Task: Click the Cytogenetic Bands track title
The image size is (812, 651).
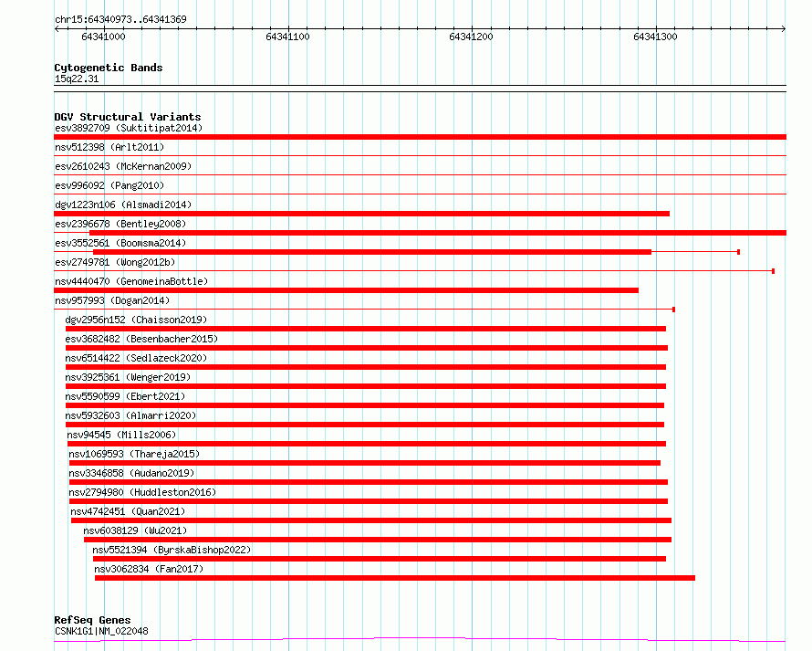Action: tap(109, 68)
